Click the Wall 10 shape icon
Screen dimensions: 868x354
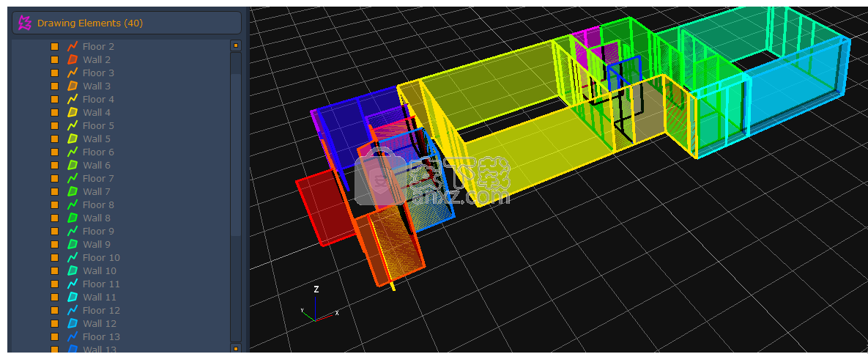point(72,270)
